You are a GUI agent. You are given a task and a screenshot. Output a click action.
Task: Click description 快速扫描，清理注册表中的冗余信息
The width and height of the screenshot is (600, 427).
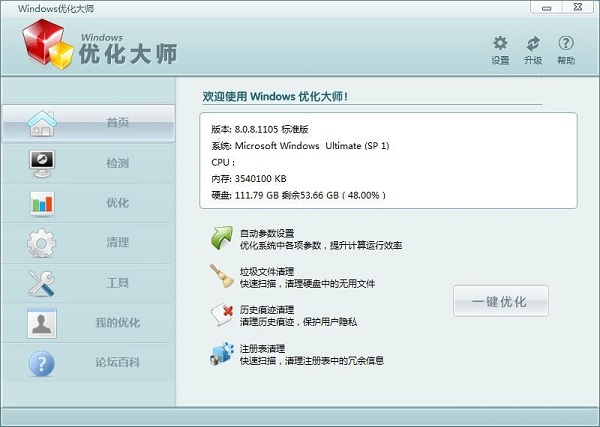(312, 360)
